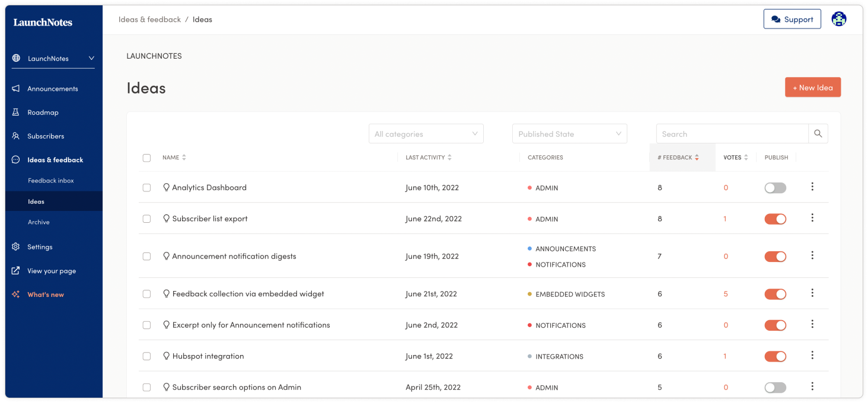Click the What's new label
This screenshot has height=403, width=868.
[46, 295]
